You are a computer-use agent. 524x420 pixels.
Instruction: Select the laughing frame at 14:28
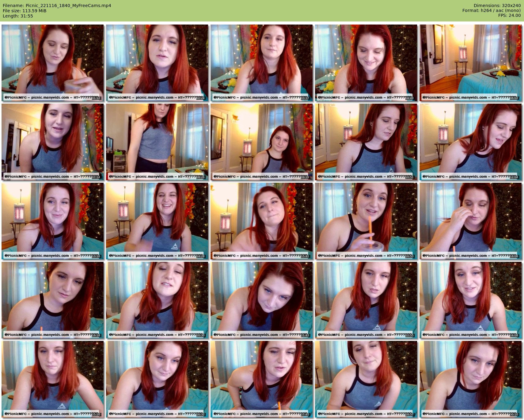coord(157,221)
